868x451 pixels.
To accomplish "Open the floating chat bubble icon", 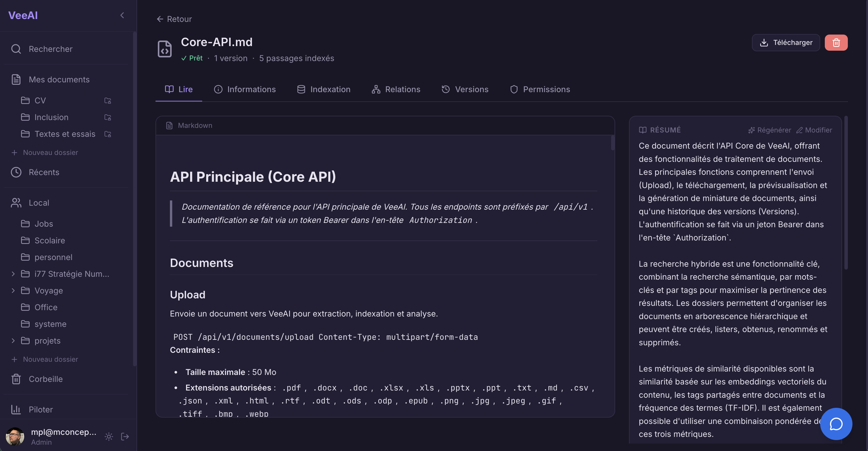I will 836,424.
